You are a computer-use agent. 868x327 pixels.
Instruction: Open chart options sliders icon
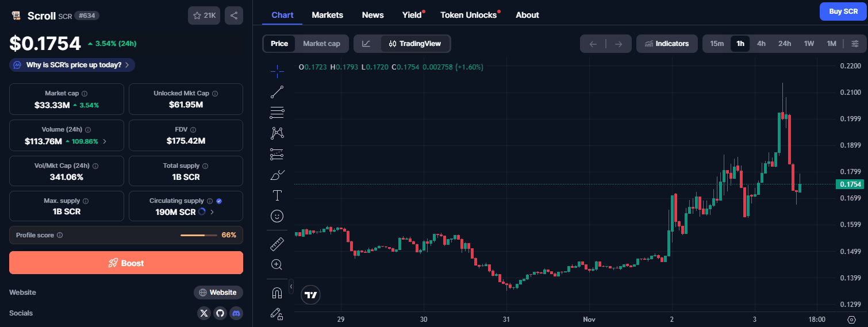tap(855, 44)
